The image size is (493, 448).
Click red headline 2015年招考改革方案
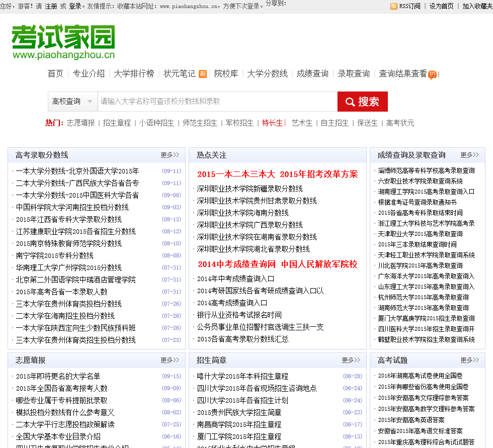pos(319,174)
